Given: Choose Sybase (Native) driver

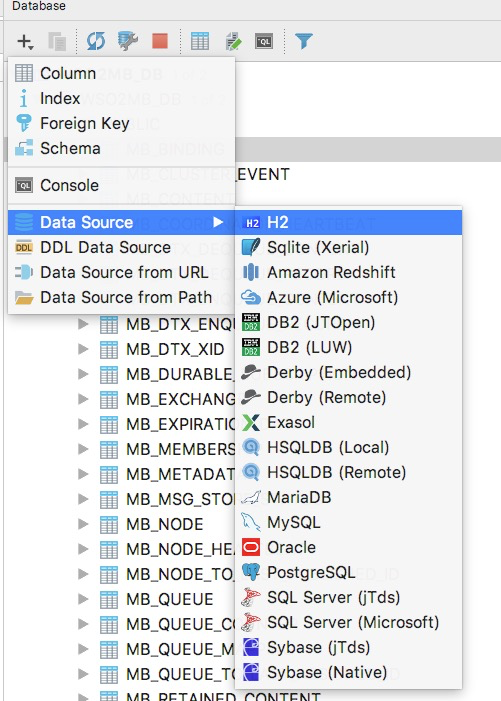Looking at the screenshot, I should click(x=348, y=673).
